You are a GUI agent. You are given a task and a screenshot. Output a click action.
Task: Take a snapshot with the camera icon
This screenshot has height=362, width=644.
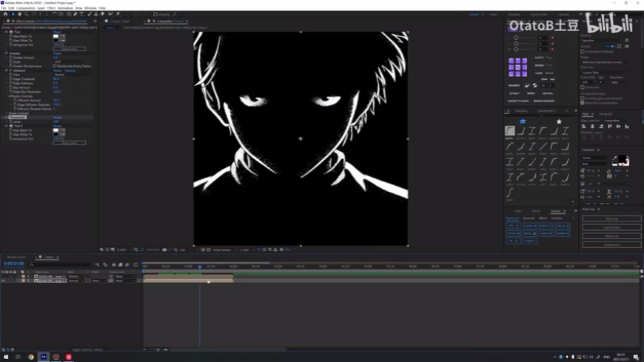pos(164,249)
